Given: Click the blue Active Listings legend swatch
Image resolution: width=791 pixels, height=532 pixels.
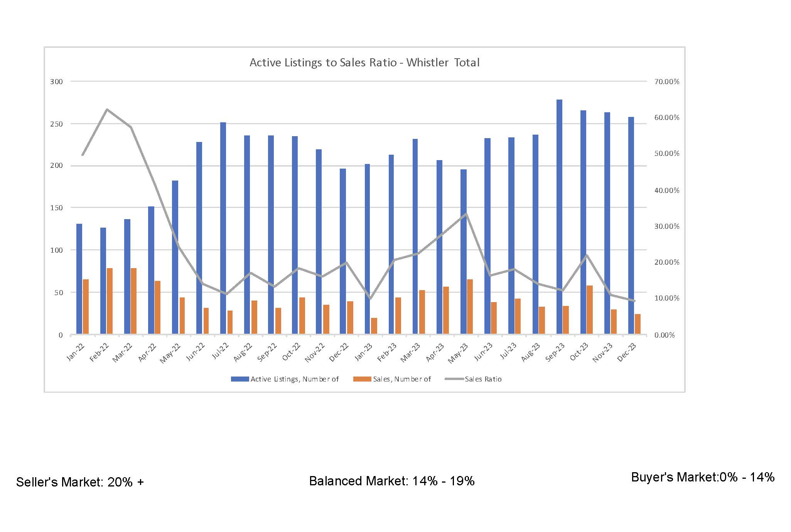Looking at the screenshot, I should pos(240,379).
